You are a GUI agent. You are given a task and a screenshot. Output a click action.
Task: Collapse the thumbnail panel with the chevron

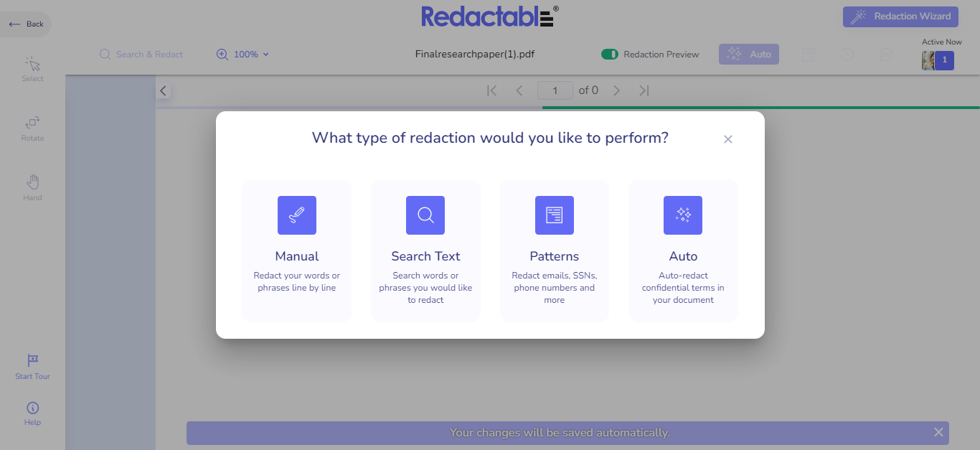click(x=163, y=90)
